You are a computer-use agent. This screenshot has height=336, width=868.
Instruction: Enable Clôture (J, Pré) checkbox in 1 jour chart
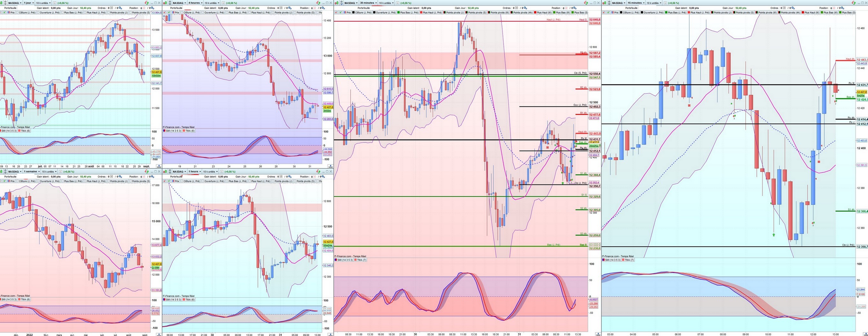(26, 12)
